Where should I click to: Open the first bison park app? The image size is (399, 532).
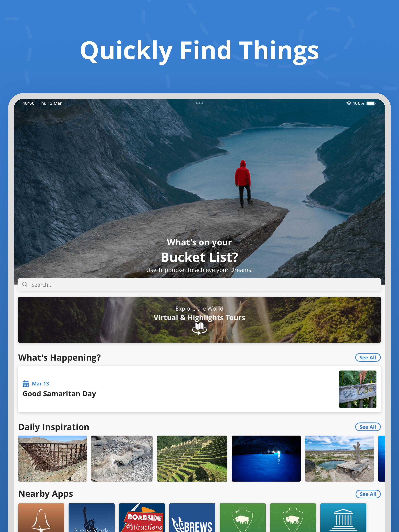pyautogui.click(x=243, y=517)
